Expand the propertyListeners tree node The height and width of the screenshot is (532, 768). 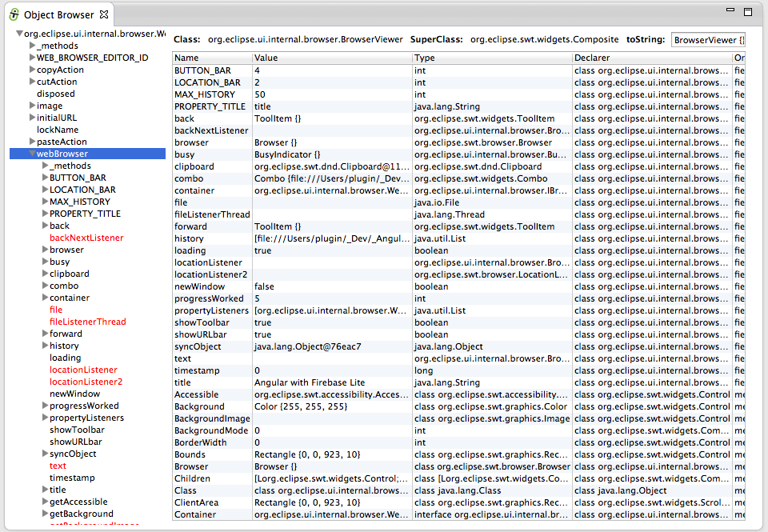tap(45, 418)
